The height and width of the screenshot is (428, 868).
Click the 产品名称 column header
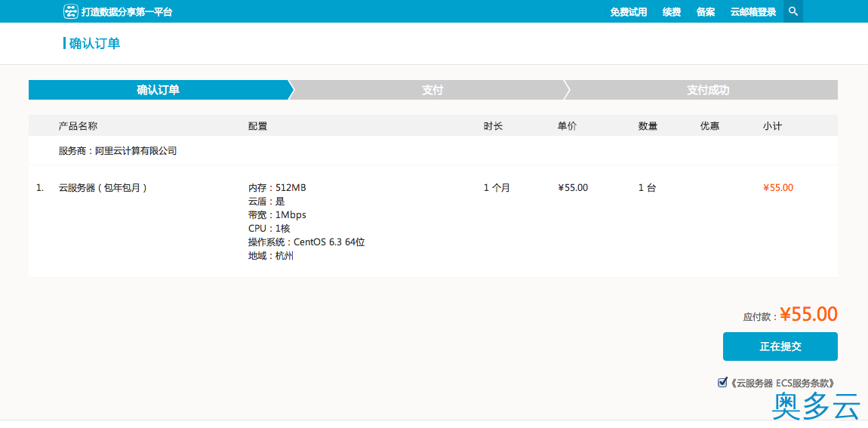pos(78,126)
